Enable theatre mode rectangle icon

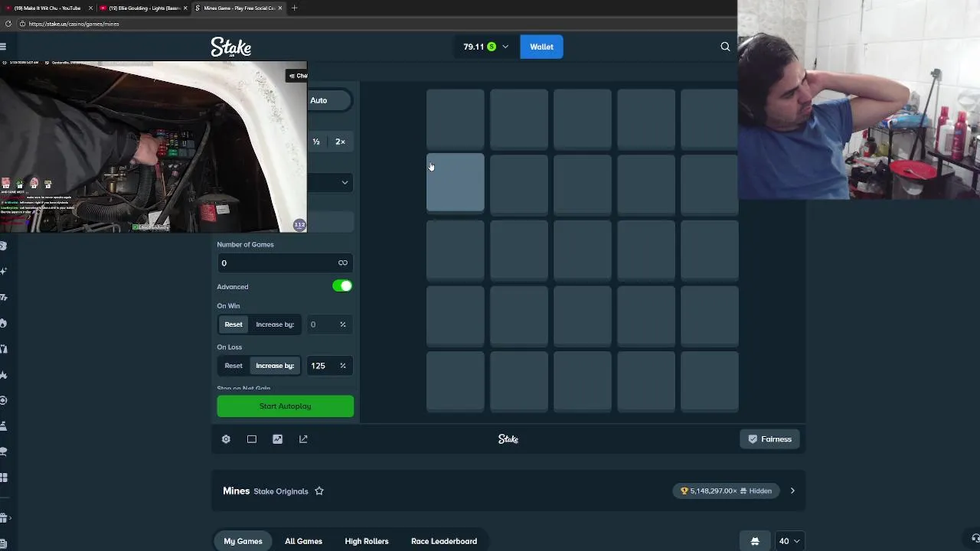tap(252, 439)
